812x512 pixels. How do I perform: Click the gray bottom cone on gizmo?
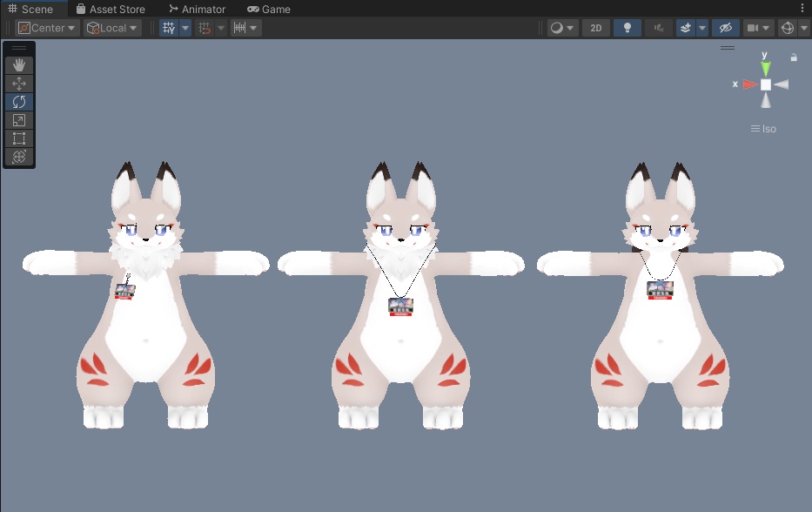click(x=765, y=100)
